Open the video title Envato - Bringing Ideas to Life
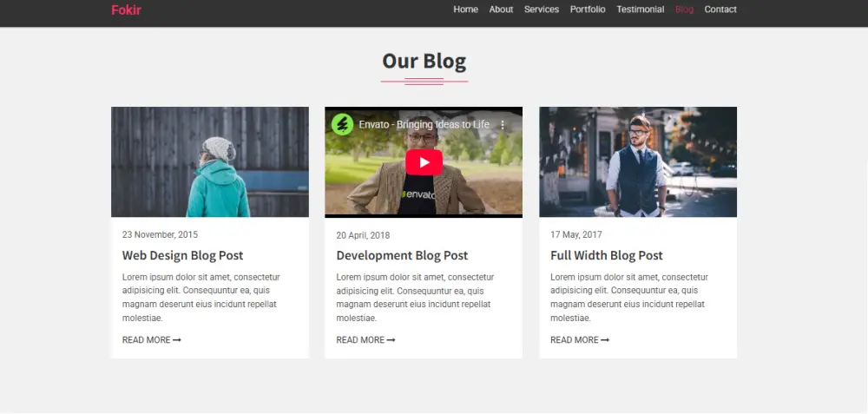This screenshot has width=868, height=414. pos(424,124)
